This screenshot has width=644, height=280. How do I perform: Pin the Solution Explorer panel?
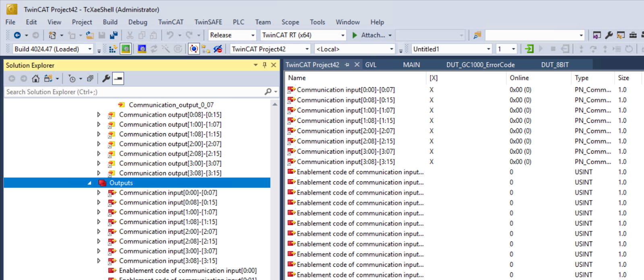point(264,65)
